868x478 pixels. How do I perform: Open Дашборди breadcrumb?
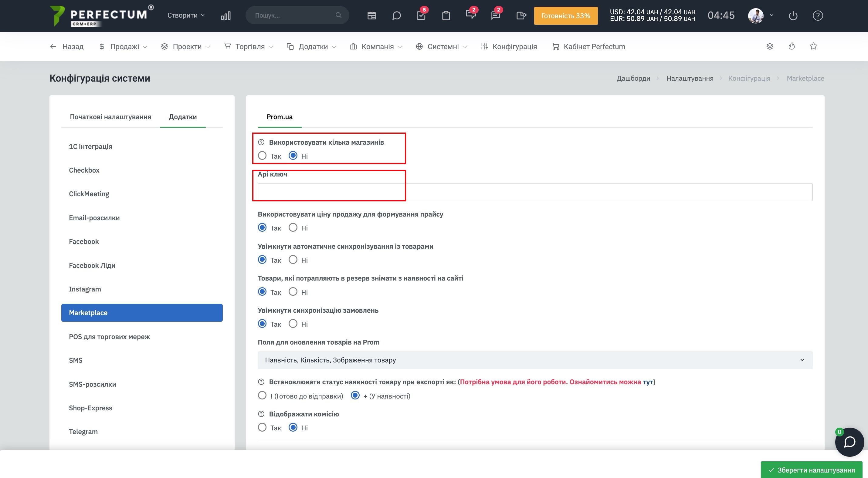click(633, 78)
